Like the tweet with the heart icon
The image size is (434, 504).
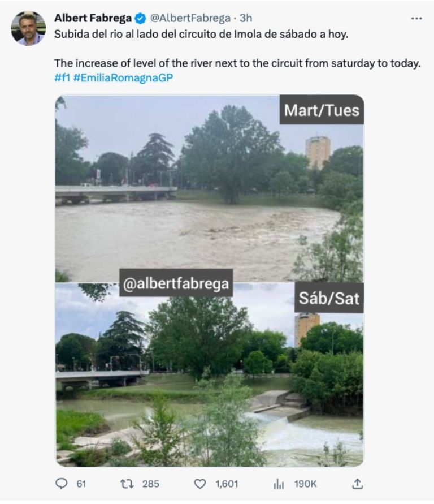(199, 484)
